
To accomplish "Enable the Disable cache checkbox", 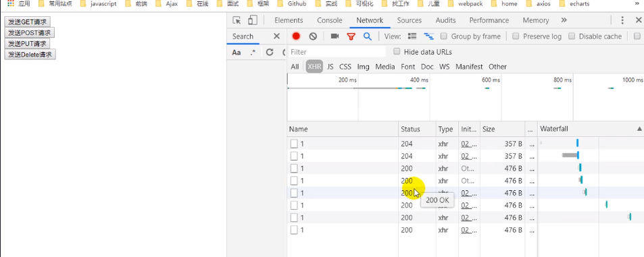I will (572, 36).
